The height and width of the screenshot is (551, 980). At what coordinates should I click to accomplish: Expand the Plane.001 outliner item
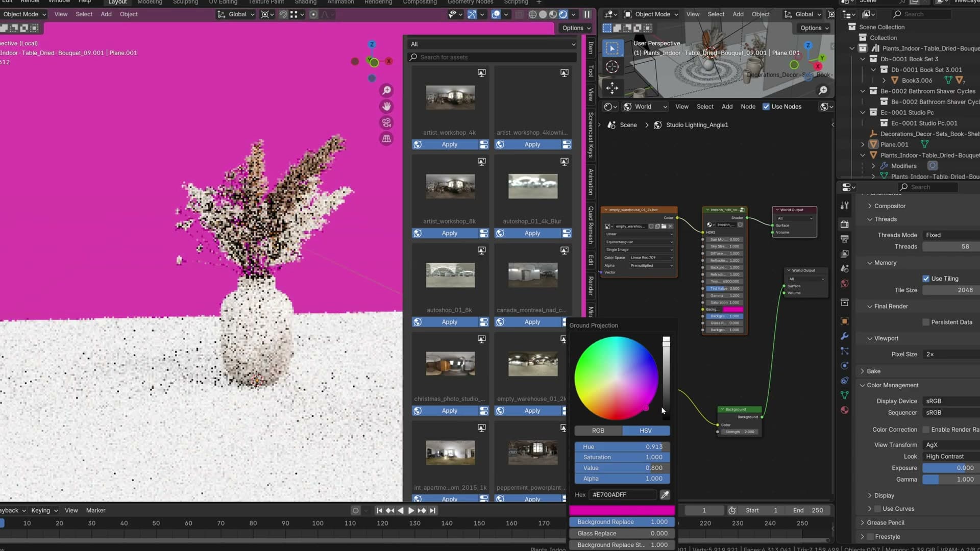[863, 145]
